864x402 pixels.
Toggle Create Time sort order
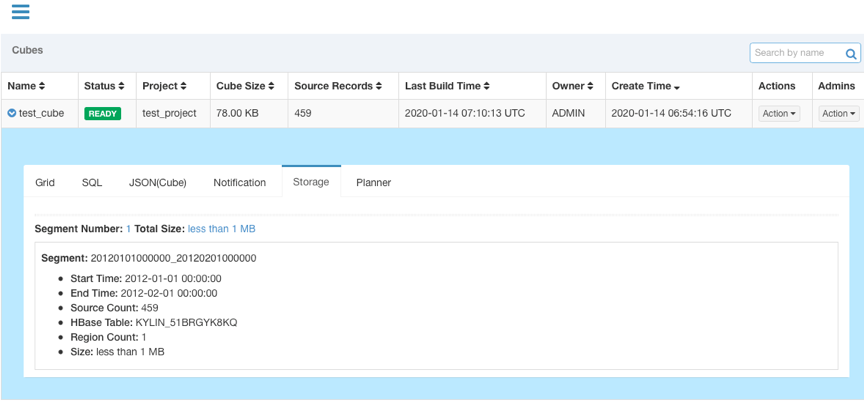click(646, 87)
